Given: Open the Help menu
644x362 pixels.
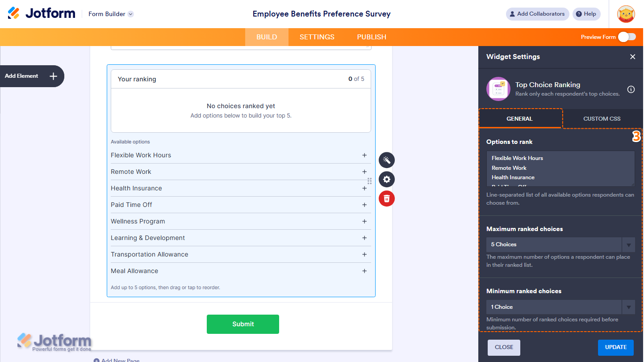Looking at the screenshot, I should pyautogui.click(x=586, y=14).
